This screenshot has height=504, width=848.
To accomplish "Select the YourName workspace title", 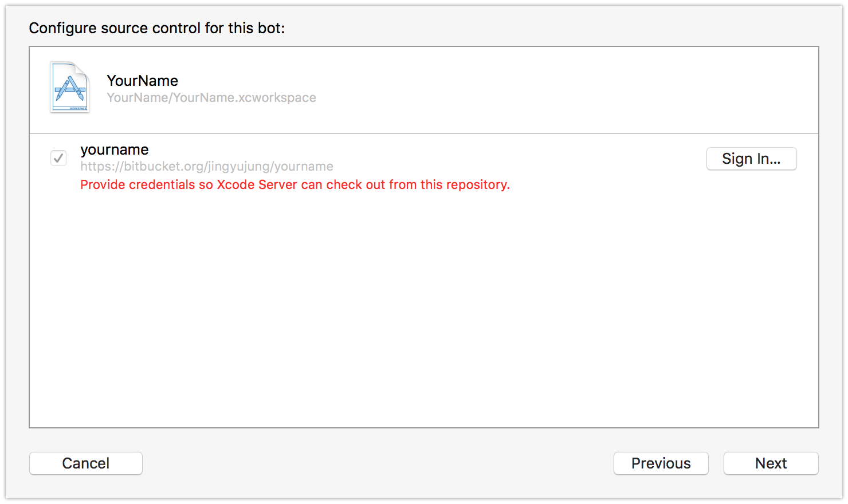I will tap(143, 81).
